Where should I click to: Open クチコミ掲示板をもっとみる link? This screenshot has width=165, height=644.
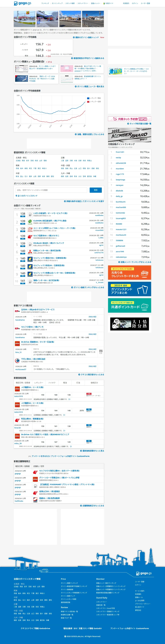[x=91, y=374]
